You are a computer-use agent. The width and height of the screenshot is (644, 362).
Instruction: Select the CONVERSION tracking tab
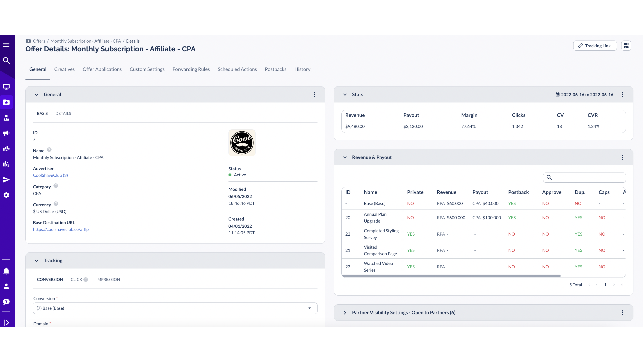click(50, 280)
